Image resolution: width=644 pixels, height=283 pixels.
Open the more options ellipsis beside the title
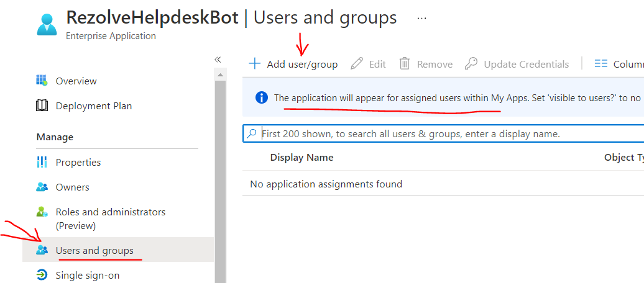coord(422,19)
